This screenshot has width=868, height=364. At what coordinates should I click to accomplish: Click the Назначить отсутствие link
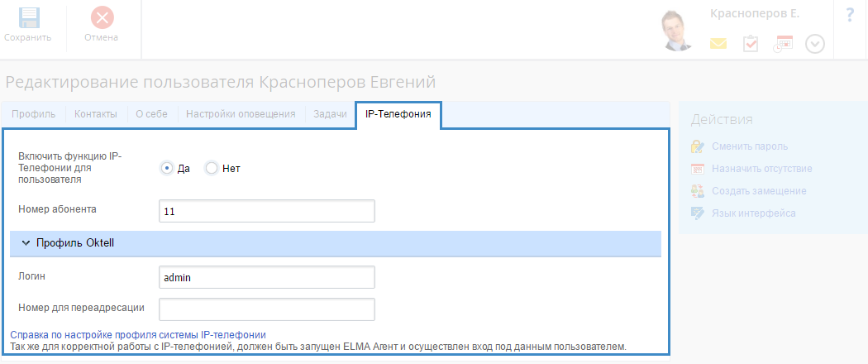tap(761, 169)
